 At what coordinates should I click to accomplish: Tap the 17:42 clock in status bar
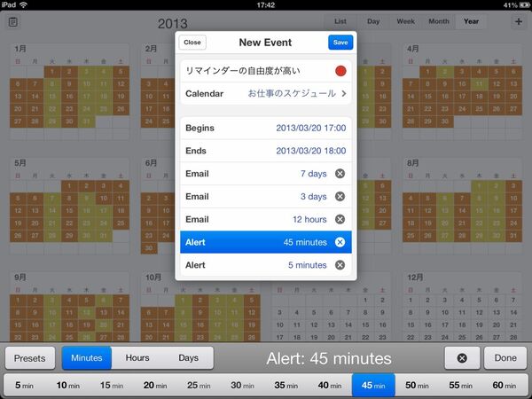266,5
